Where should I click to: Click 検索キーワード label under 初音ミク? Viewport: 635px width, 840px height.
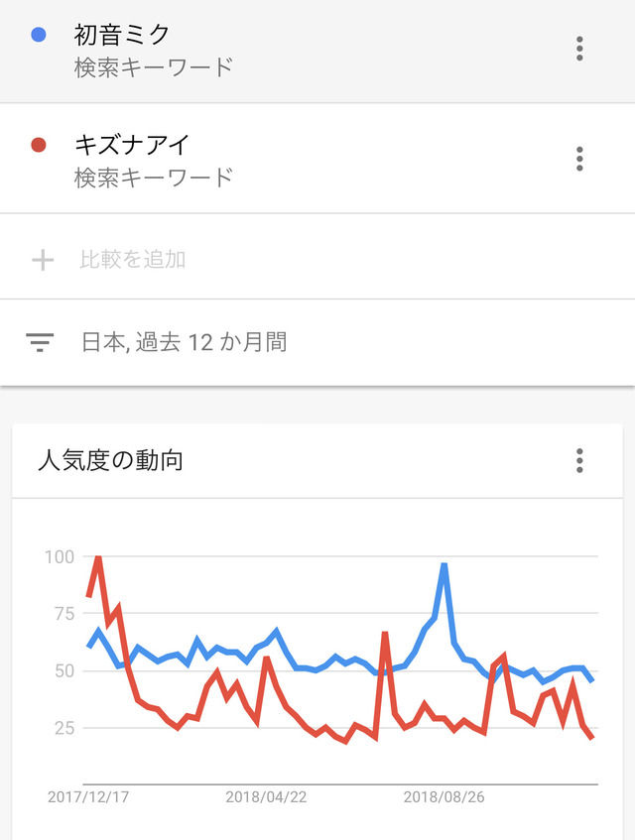[154, 68]
